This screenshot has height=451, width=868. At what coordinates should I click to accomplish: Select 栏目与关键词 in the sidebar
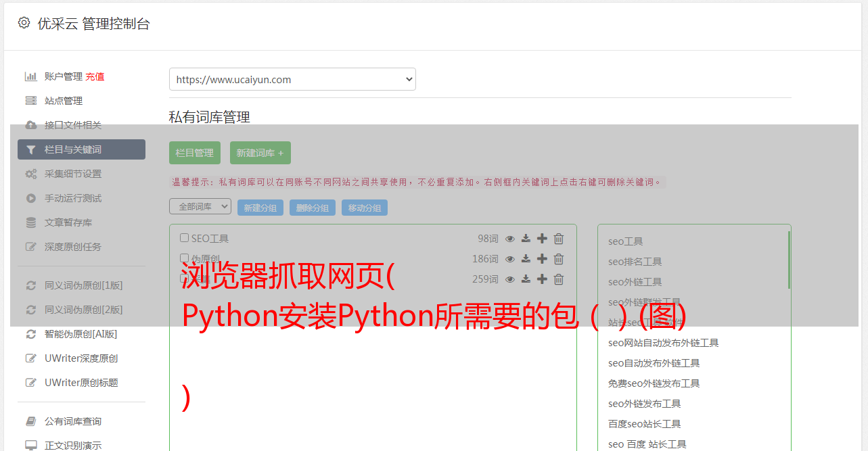click(81, 149)
